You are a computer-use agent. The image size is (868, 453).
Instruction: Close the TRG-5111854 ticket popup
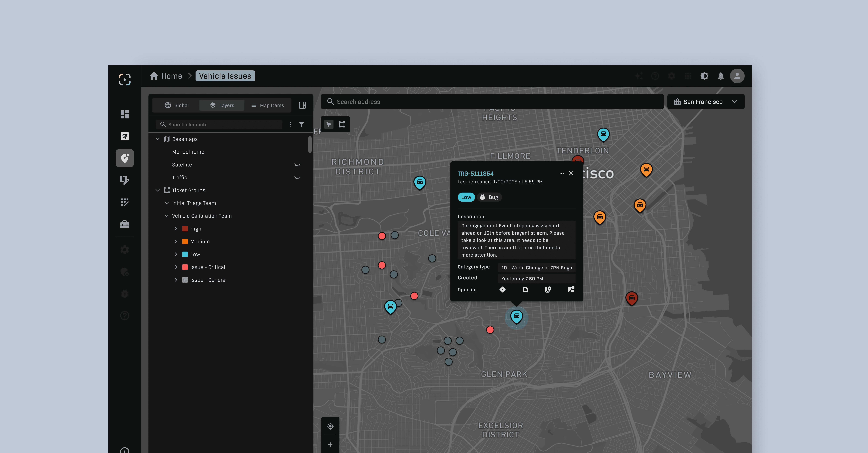coord(571,173)
